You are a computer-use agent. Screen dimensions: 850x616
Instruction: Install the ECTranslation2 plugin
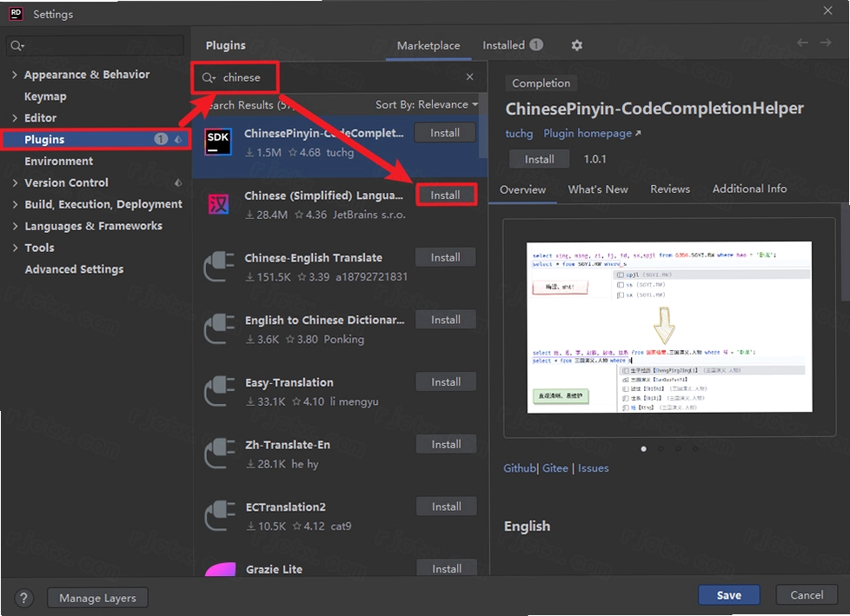(x=447, y=507)
